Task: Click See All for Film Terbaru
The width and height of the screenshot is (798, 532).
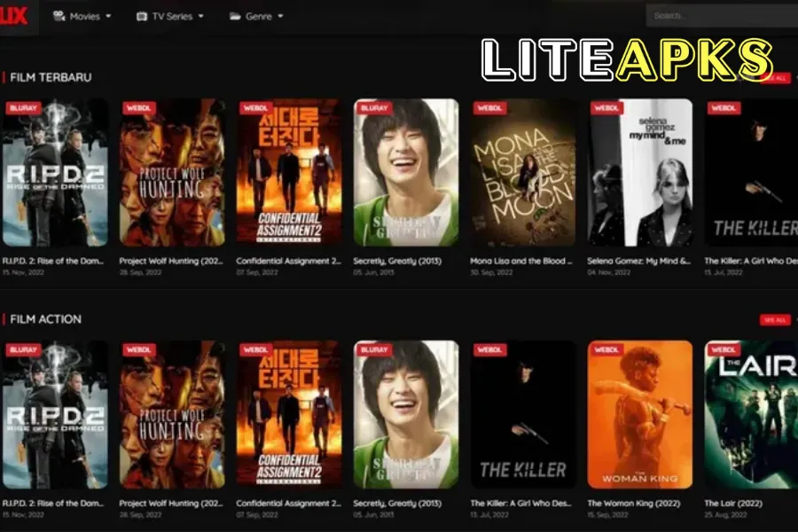Action: tap(775, 78)
